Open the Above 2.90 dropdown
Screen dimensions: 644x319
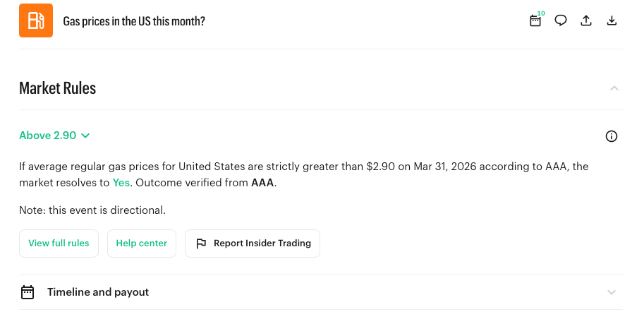[55, 136]
